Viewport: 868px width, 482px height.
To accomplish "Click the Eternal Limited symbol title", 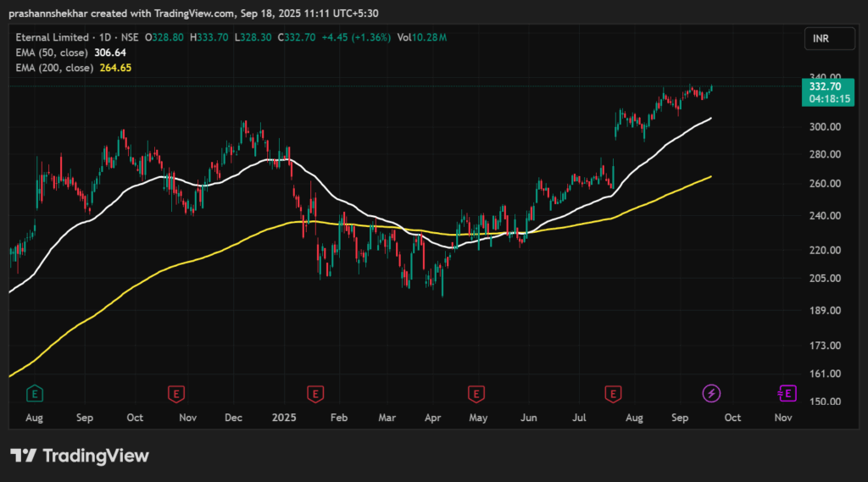I will pos(49,37).
